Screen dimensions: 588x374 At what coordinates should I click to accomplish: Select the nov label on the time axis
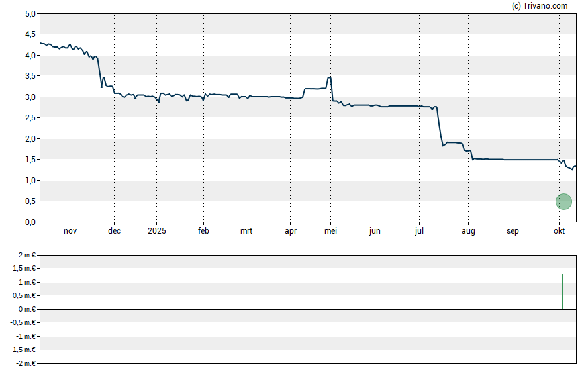pyautogui.click(x=70, y=231)
